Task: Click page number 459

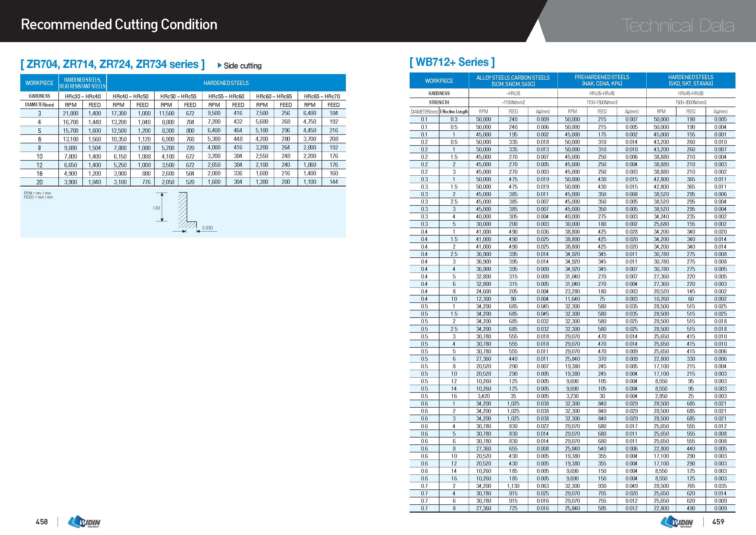Action: click(x=718, y=521)
